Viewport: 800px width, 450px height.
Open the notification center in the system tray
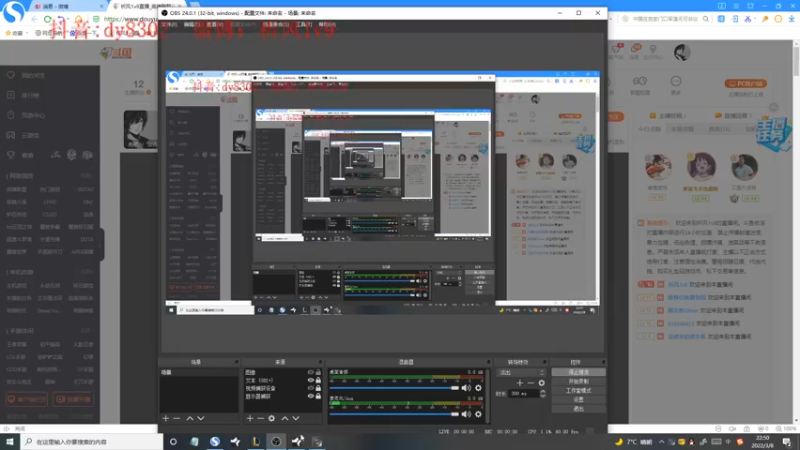click(x=787, y=442)
